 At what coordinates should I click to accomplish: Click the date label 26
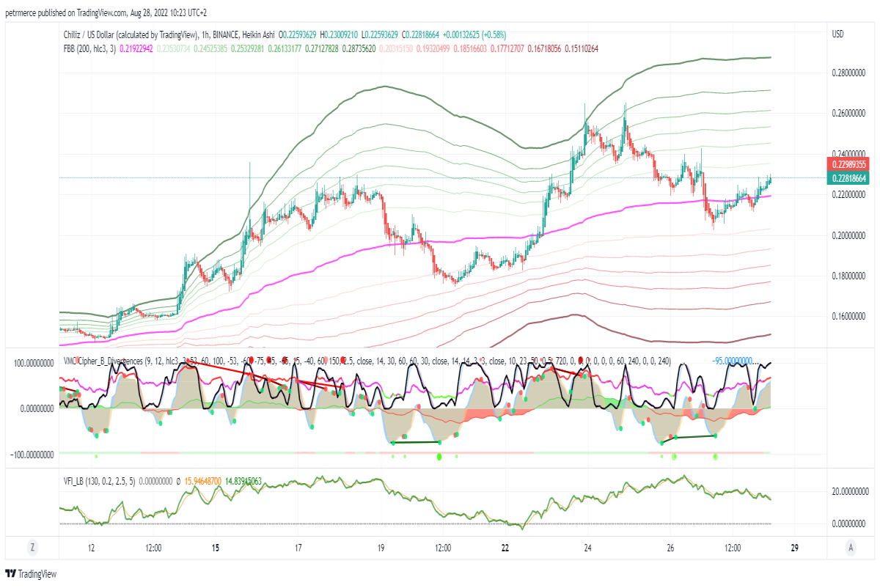coord(671,548)
